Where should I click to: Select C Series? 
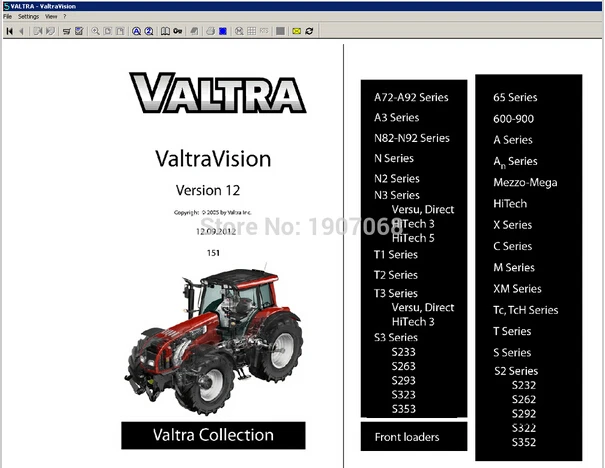click(x=512, y=246)
